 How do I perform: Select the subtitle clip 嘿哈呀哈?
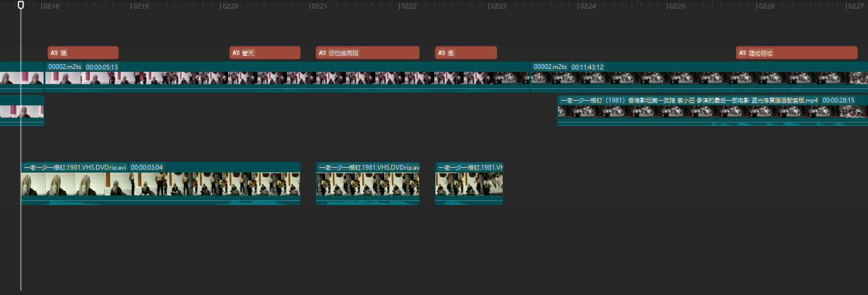797,53
